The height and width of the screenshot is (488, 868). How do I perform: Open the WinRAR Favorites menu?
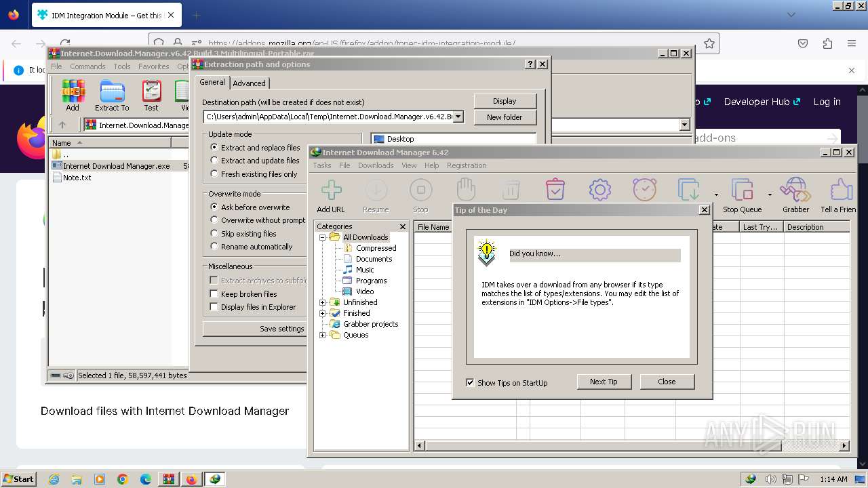[x=154, y=66]
